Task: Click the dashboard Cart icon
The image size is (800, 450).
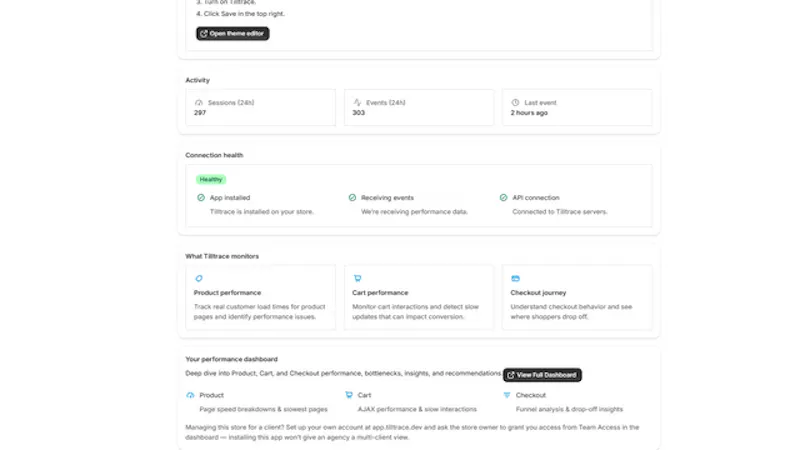Action: 349,395
